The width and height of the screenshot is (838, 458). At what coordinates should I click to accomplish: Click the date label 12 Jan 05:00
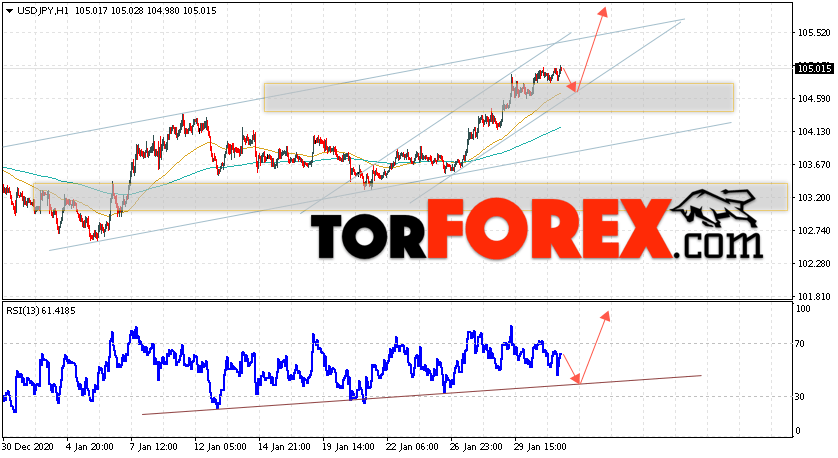(220, 447)
